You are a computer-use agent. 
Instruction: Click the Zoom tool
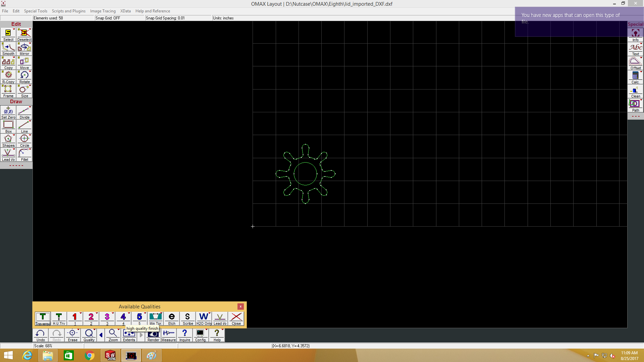[113, 335]
